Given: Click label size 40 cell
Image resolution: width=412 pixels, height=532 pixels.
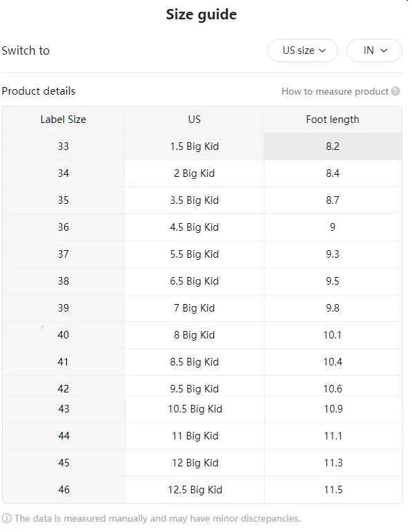Looking at the screenshot, I should pos(63,335).
